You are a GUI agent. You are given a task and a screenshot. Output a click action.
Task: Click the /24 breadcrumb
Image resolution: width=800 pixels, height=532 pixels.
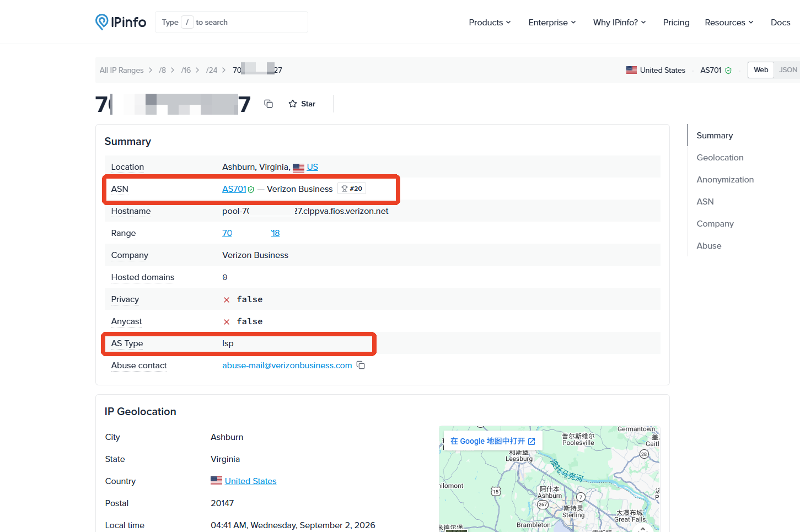pyautogui.click(x=211, y=70)
